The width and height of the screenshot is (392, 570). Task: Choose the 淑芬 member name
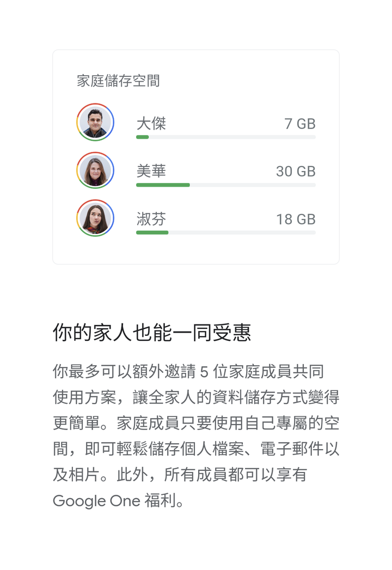pyautogui.click(x=151, y=219)
